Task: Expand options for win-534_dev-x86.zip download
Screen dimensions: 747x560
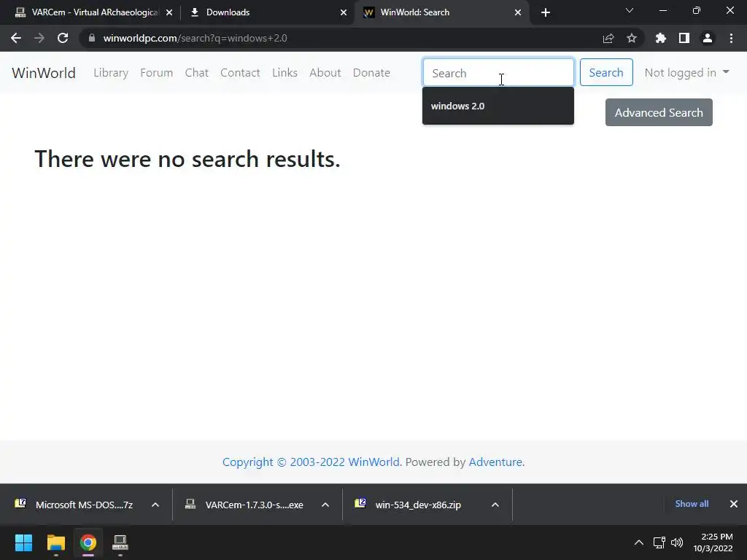Action: pyautogui.click(x=495, y=505)
